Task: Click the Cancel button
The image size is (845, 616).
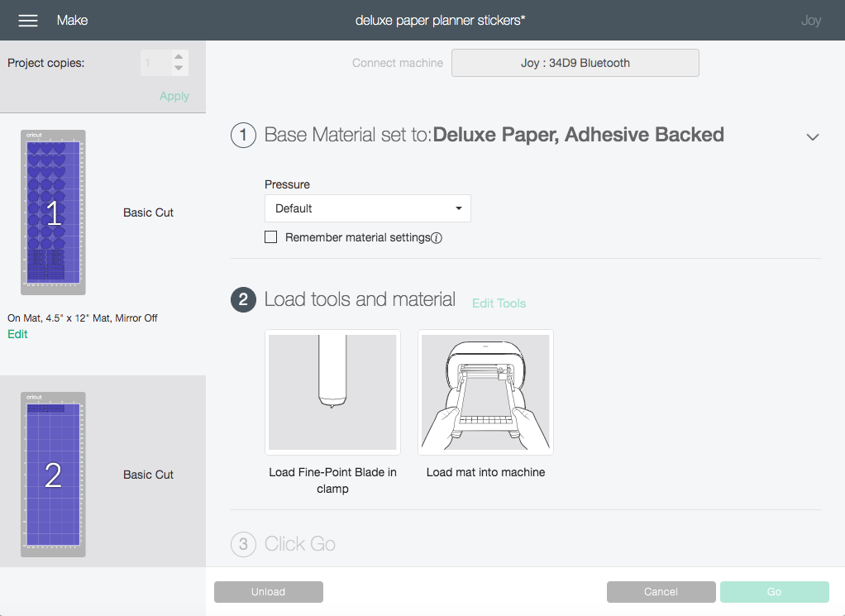Action: (x=661, y=592)
